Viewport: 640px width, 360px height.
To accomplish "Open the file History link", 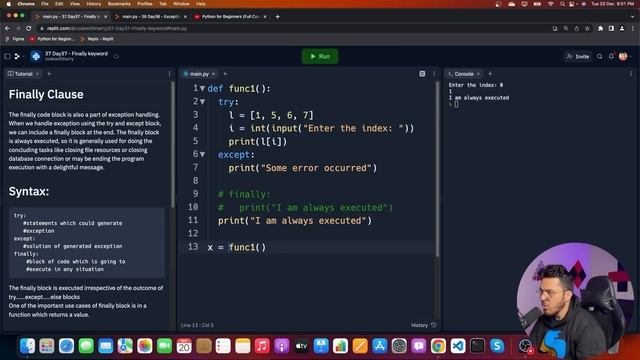I will coord(423,325).
